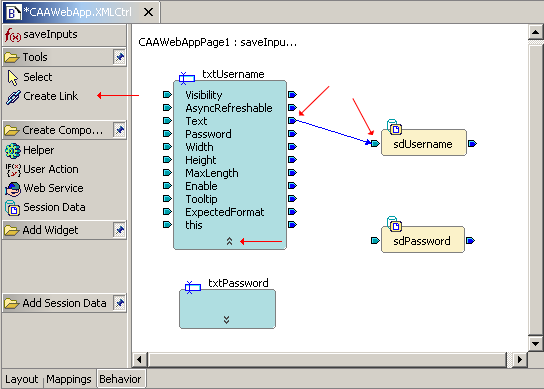Click the Width input port
544x389 pixels.
tap(167, 146)
